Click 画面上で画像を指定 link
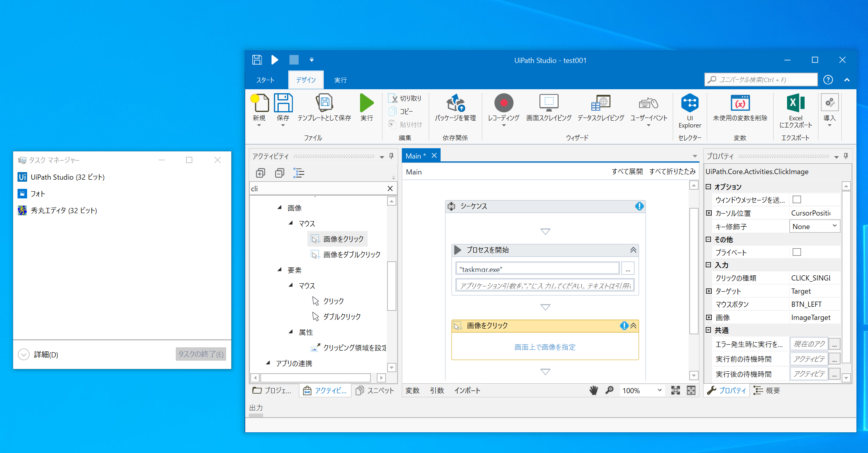The image size is (868, 453). pos(545,347)
